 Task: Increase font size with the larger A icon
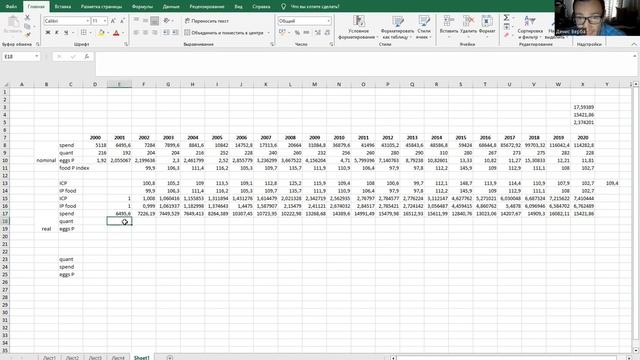tap(113, 21)
